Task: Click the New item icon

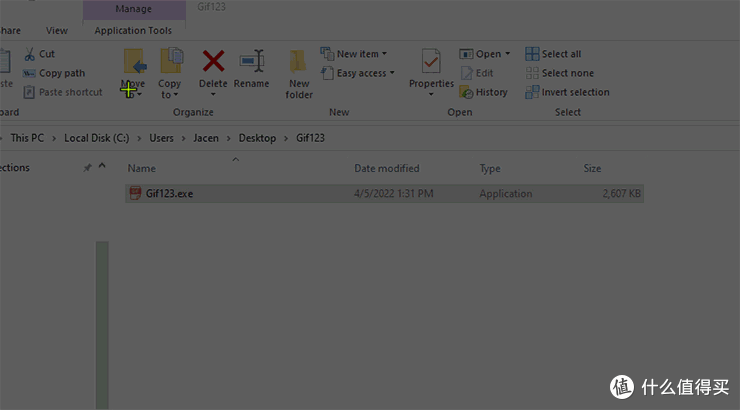Action: click(x=327, y=54)
